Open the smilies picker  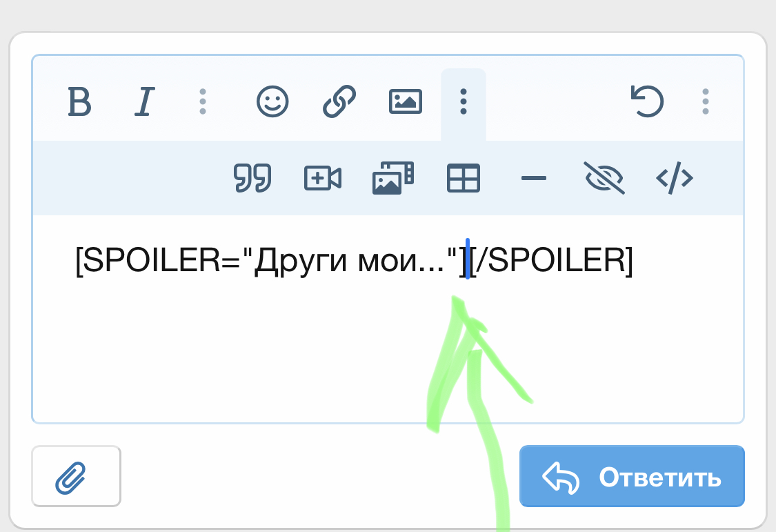click(x=273, y=102)
